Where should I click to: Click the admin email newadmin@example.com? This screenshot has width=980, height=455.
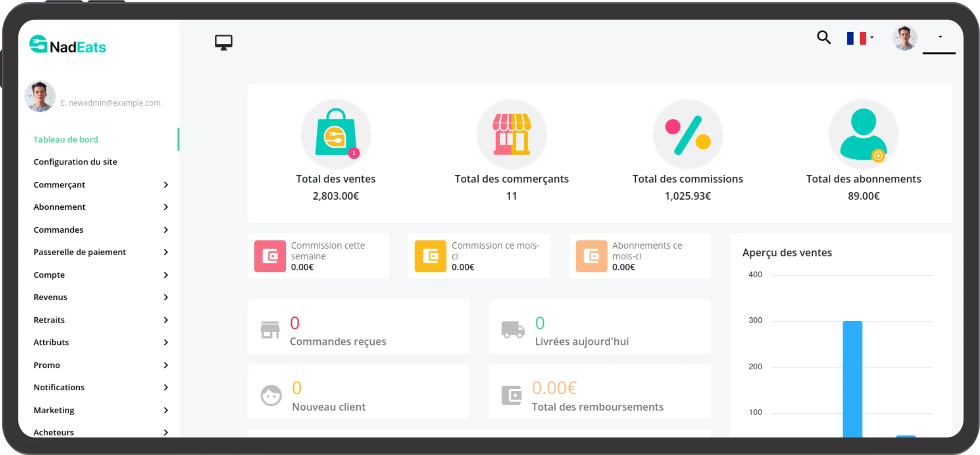(110, 103)
